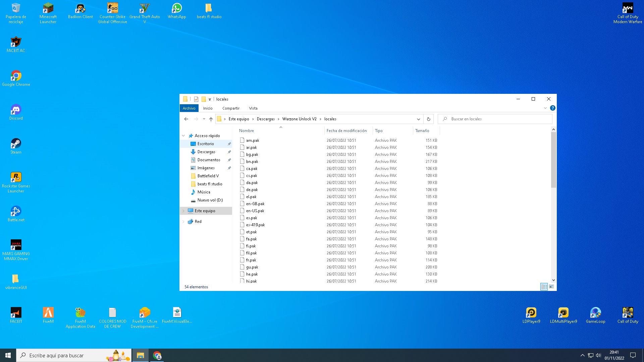Click the Help question mark icon

click(x=552, y=108)
